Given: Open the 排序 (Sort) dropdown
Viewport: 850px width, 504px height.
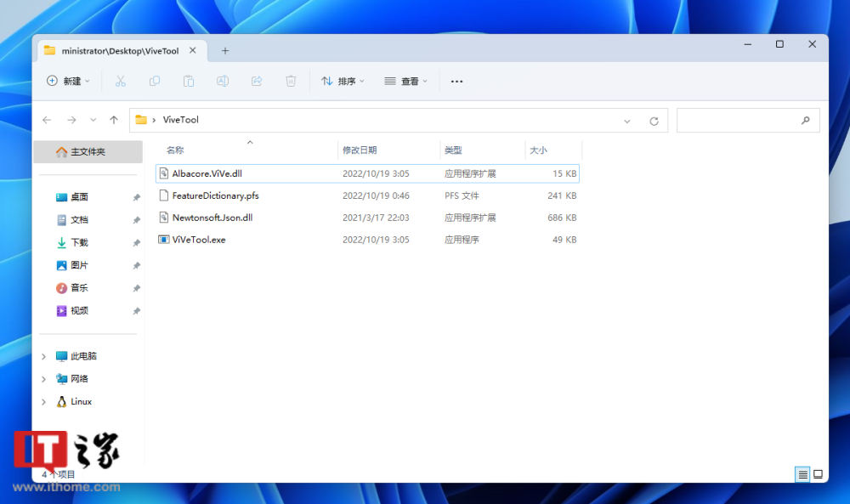Looking at the screenshot, I should (x=343, y=82).
